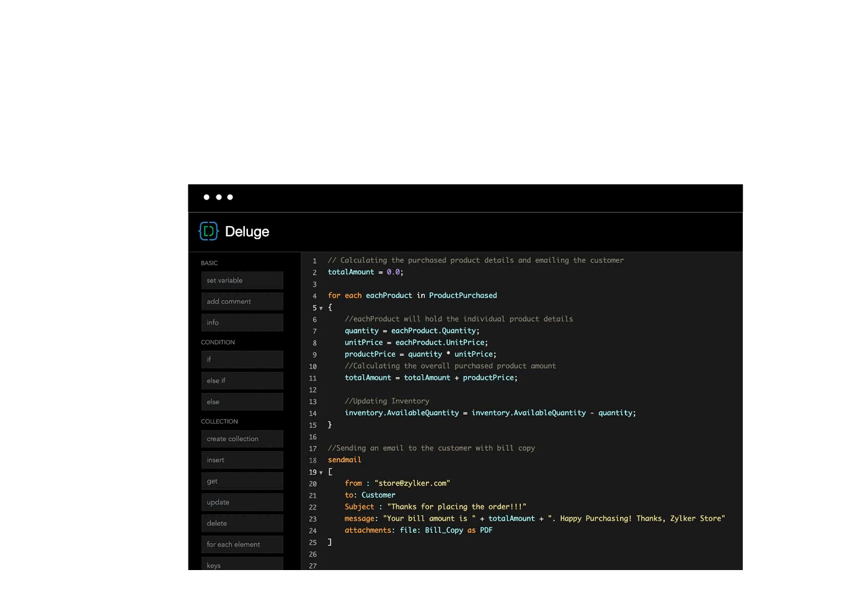868x606 pixels.
Task: Click the attachments Bill_Copy line
Action: point(418,530)
